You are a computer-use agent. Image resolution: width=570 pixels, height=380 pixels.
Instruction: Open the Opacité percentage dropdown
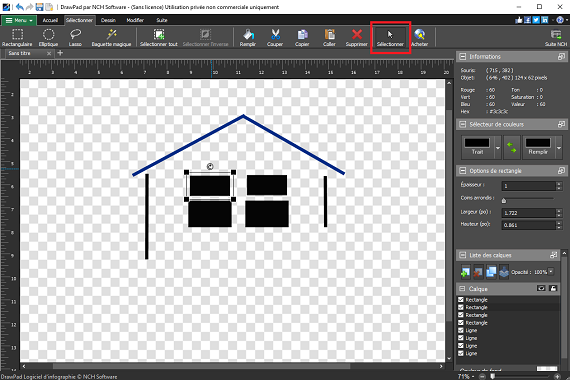tap(551, 272)
